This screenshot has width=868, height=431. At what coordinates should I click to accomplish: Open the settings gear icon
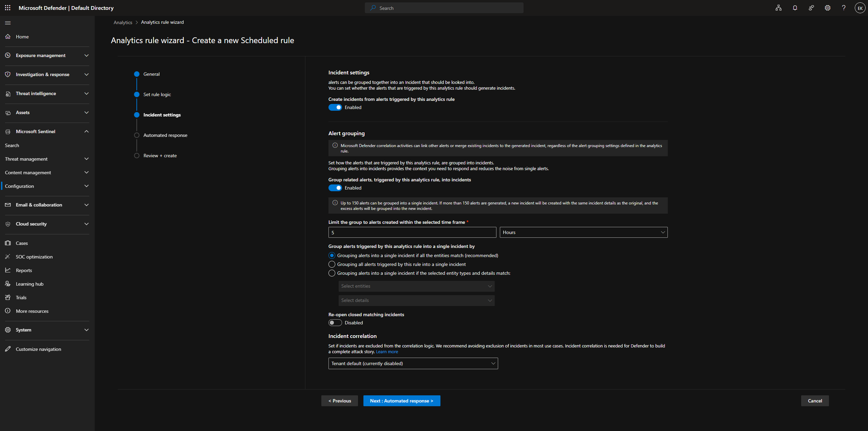[x=827, y=8]
